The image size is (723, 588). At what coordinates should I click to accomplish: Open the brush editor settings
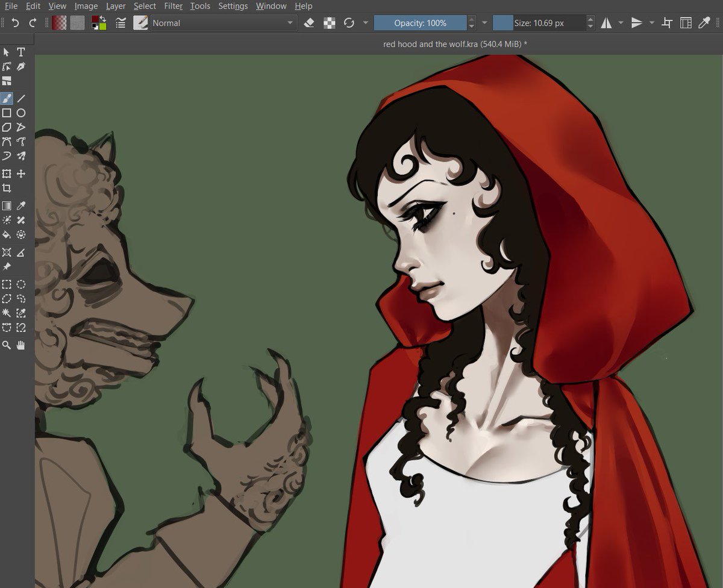[120, 23]
